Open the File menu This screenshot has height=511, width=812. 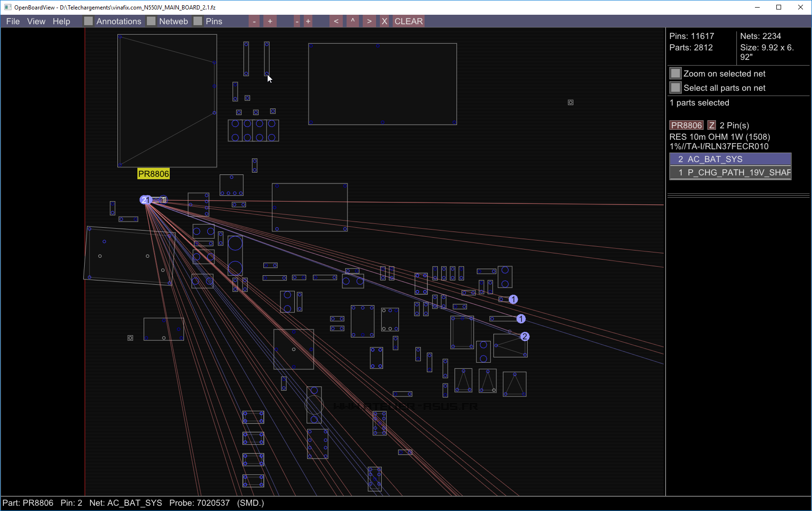(13, 21)
